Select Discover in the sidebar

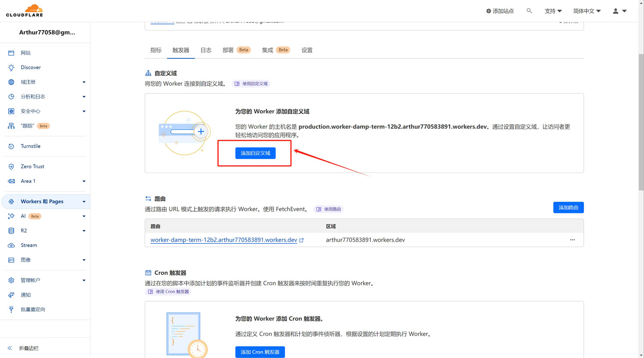30,67
